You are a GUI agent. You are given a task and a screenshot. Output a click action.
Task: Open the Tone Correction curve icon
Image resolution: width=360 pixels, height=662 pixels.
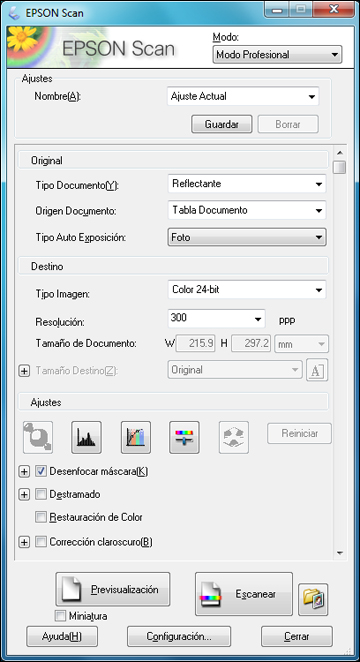click(136, 437)
